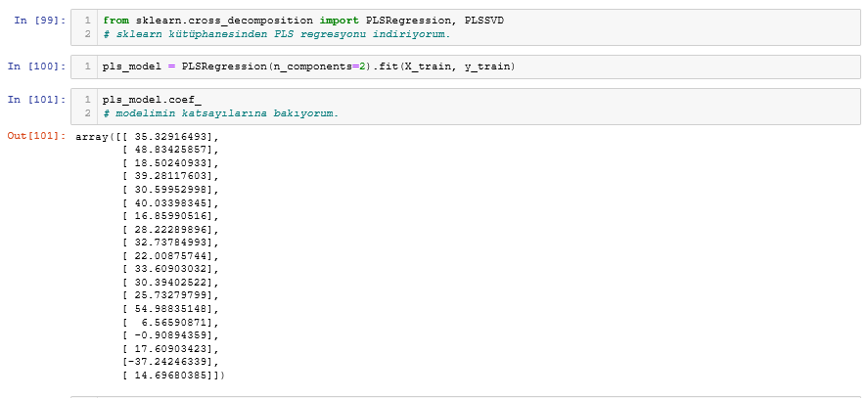Click coefficient value 35.32916493
868x398 pixels.
click(x=172, y=136)
